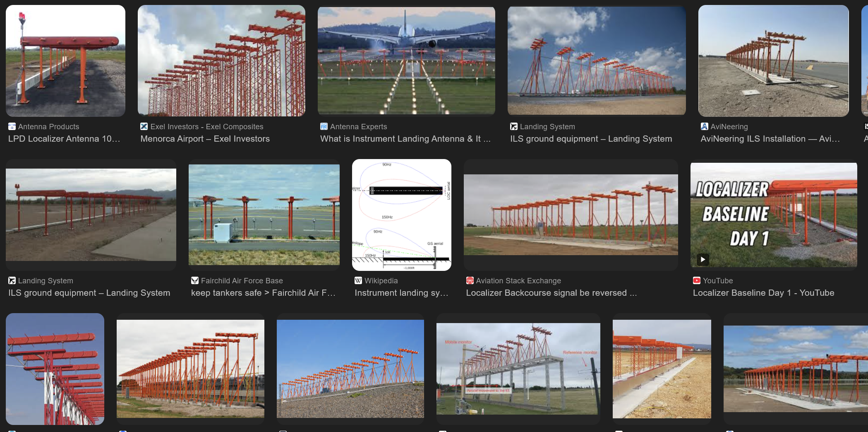Click the Antenna Products favicon
Image resolution: width=868 pixels, height=432 pixels.
pos(12,126)
